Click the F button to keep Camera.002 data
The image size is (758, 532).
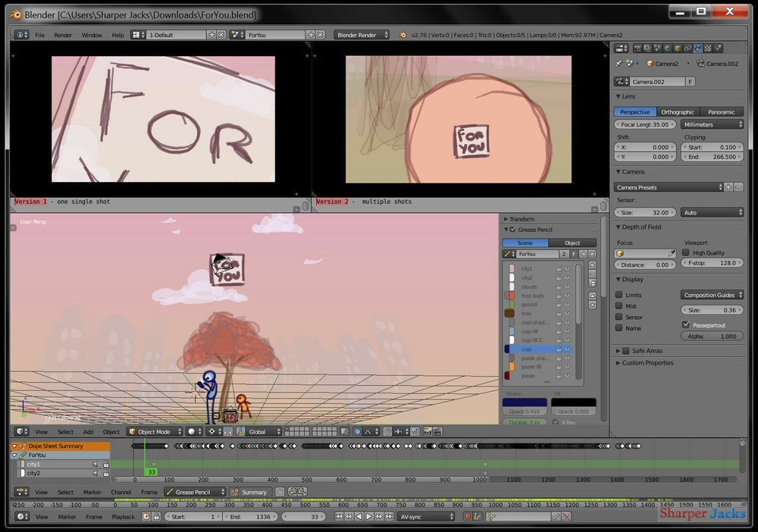coord(690,81)
